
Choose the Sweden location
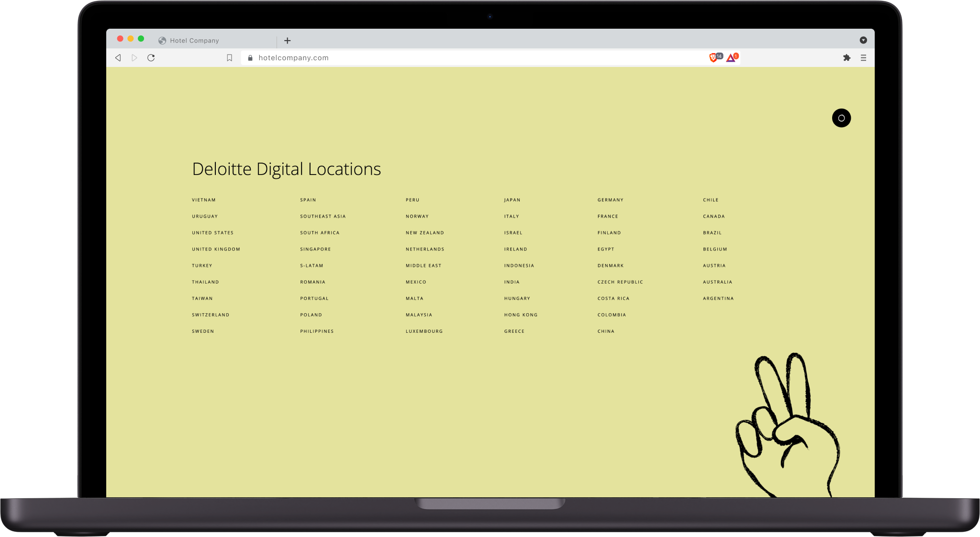click(x=203, y=331)
